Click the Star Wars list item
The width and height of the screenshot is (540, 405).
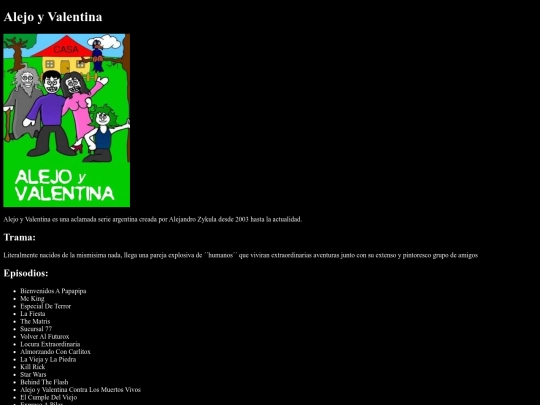(33, 374)
